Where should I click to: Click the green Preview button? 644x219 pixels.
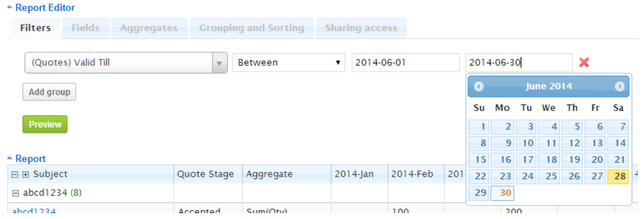click(x=45, y=124)
